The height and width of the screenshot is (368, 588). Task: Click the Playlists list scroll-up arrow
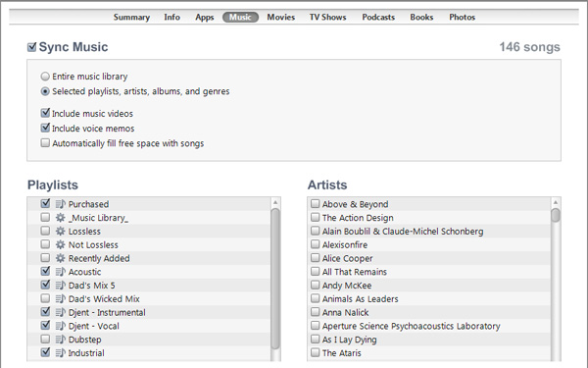[x=275, y=203]
